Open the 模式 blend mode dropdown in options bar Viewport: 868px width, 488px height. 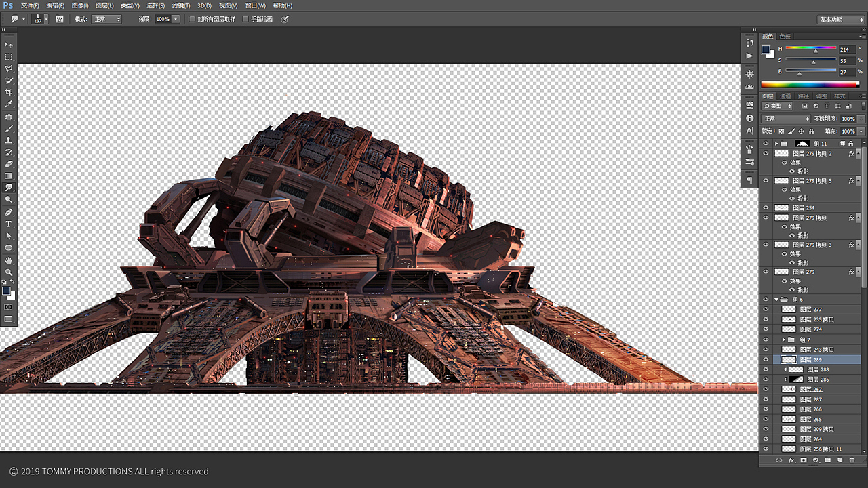(x=106, y=19)
